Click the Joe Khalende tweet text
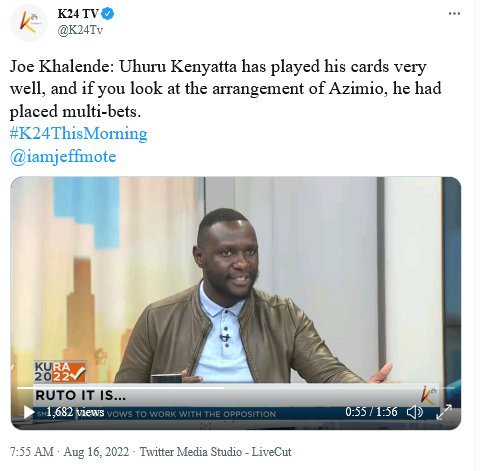Screen dimensions: 480x471 226,89
